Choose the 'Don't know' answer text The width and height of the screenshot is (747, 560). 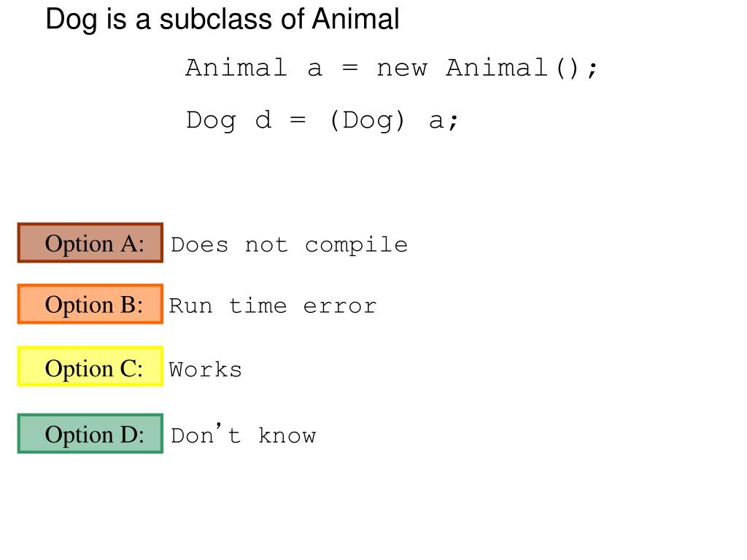pyautogui.click(x=243, y=436)
